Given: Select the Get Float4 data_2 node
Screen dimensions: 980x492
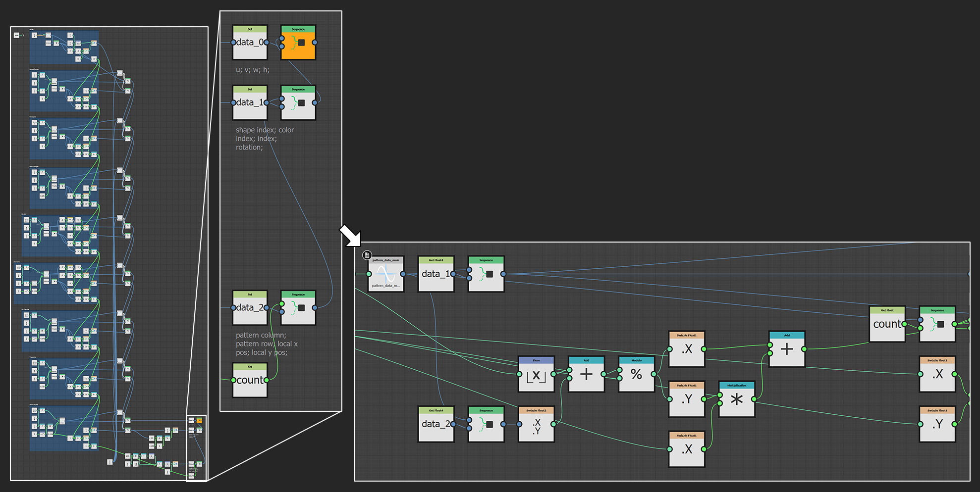Looking at the screenshot, I should pyautogui.click(x=436, y=425).
